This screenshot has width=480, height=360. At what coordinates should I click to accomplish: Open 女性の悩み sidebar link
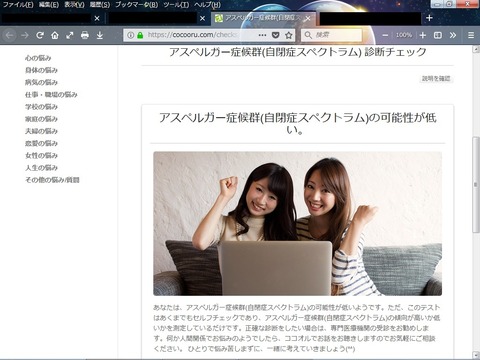click(41, 155)
